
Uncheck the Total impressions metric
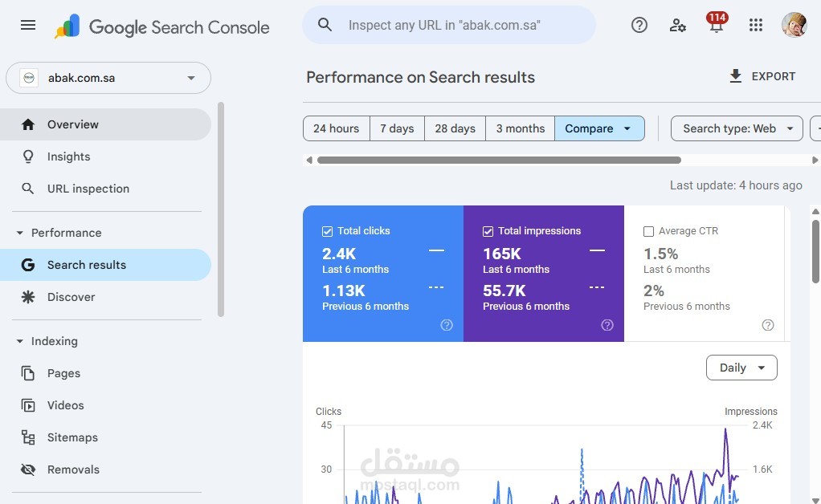pos(488,230)
